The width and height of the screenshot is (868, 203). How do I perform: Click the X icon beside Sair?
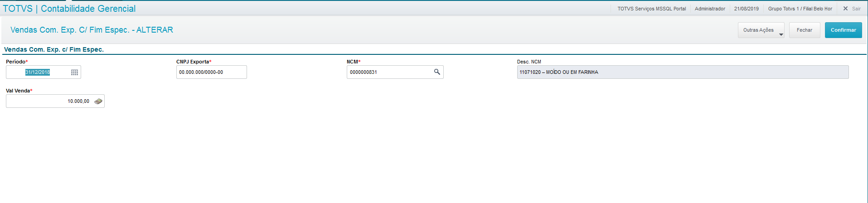845,8
